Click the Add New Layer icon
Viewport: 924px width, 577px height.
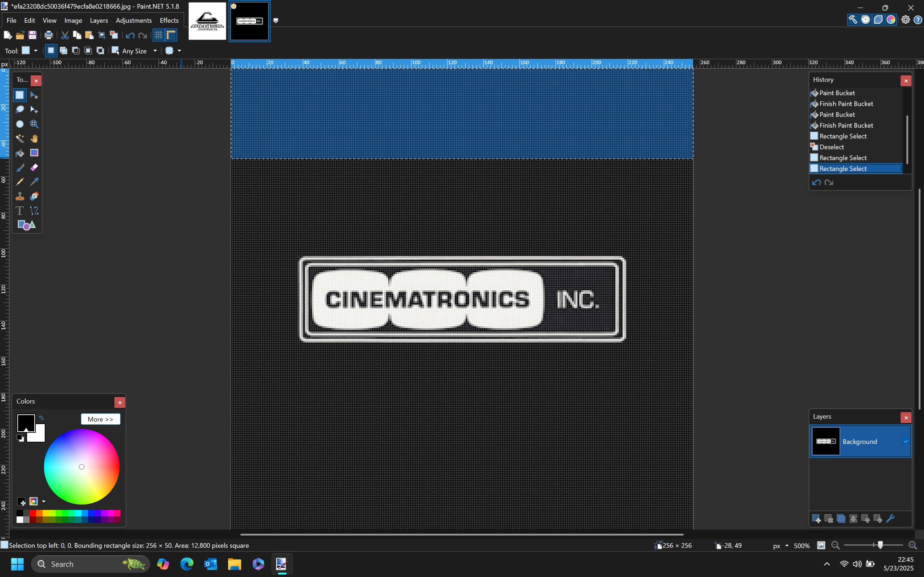point(816,519)
